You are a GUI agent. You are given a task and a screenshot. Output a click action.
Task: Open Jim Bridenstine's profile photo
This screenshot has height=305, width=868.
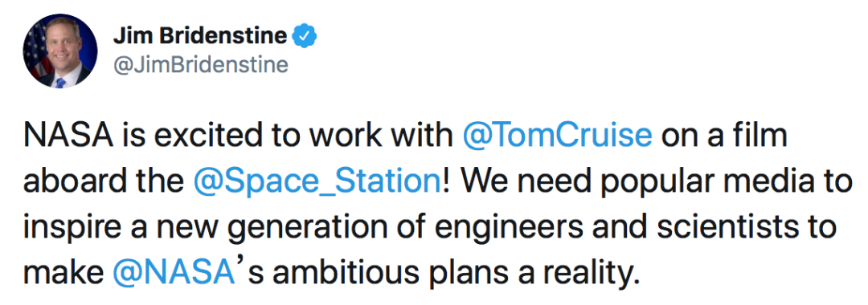[x=60, y=52]
